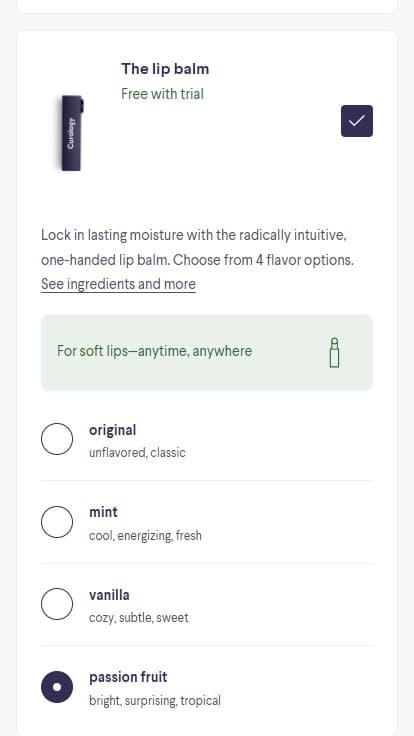The image size is (414, 736).
Task: Open See ingredients and more link
Action: 118,284
